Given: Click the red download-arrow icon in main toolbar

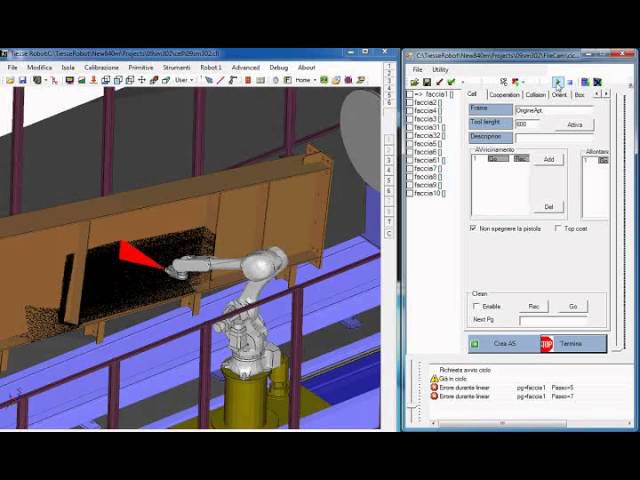Looking at the screenshot, I should (93, 80).
